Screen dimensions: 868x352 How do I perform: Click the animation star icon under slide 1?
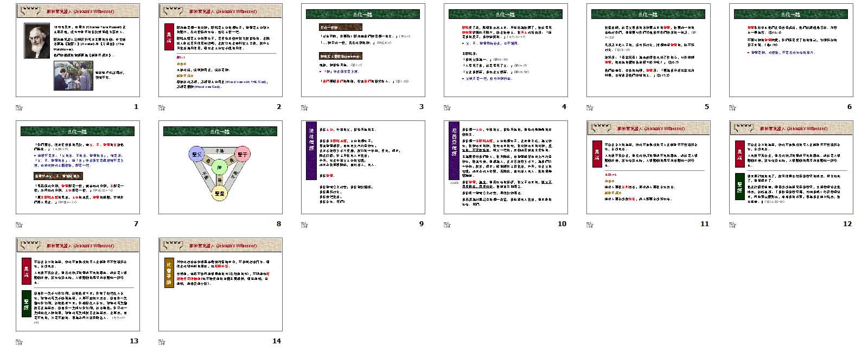[x=19, y=107]
